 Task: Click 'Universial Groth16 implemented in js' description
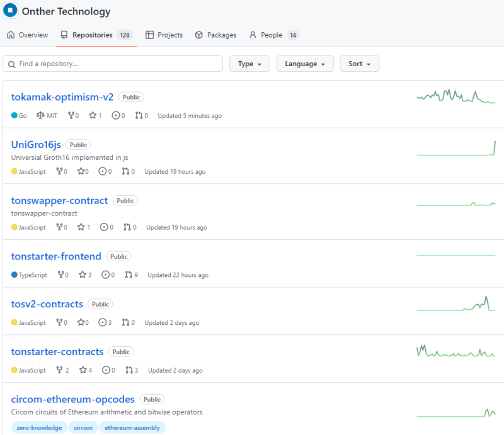click(x=69, y=157)
